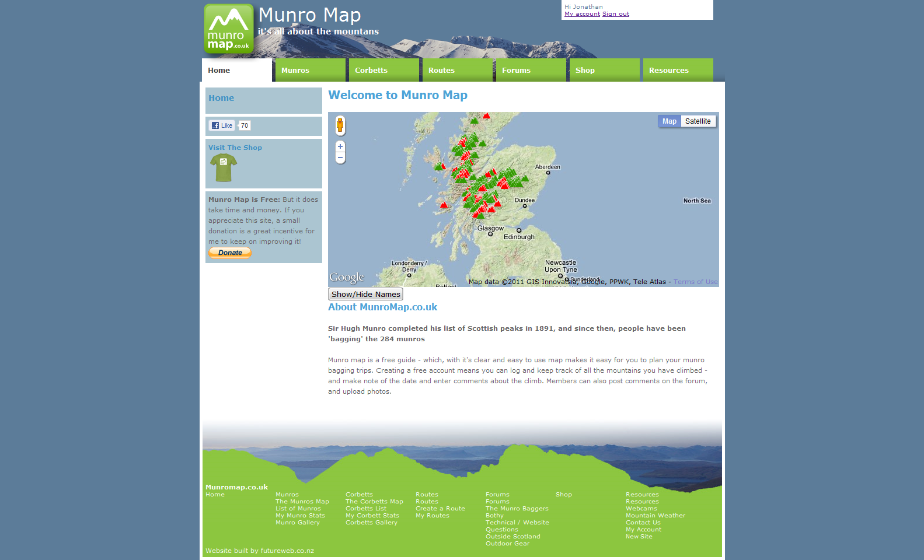Open the Munros navigation tab

click(311, 70)
